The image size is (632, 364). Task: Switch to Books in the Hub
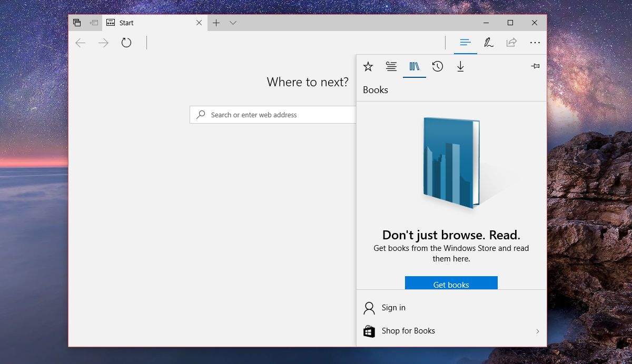[x=414, y=66]
